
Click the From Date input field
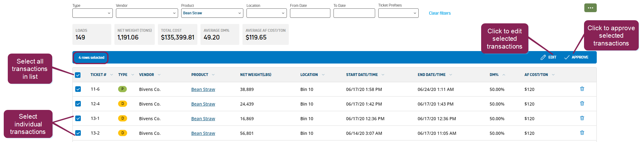click(310, 13)
